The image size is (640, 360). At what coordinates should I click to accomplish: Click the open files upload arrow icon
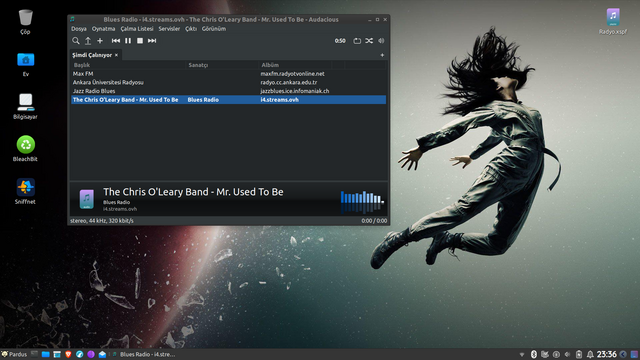(88, 41)
